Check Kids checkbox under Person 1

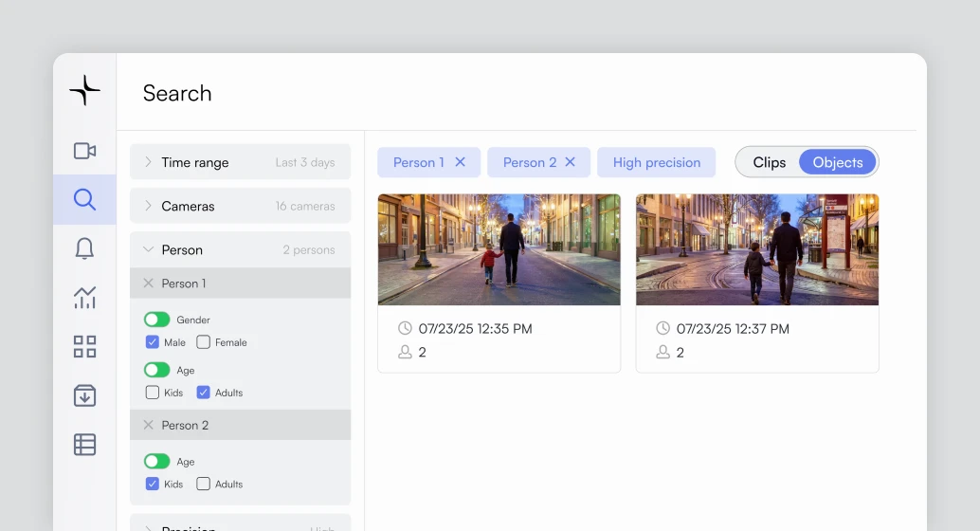pos(152,393)
